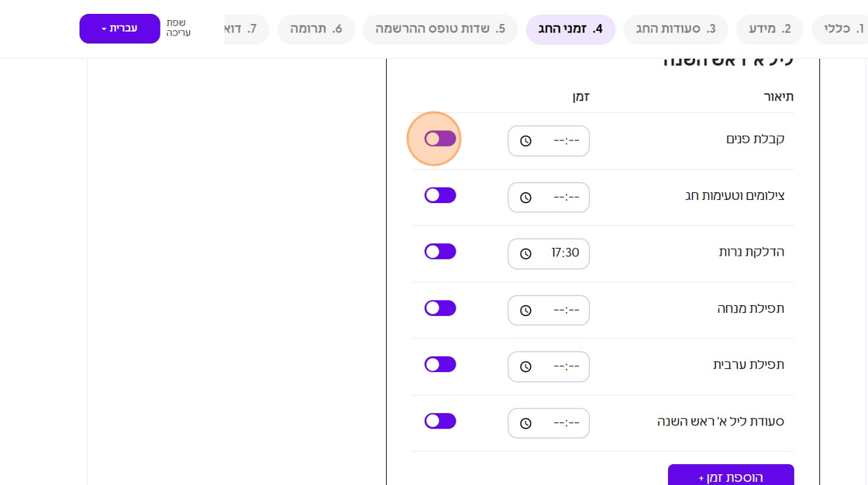Open time picker icon for צילומים וטעימות חג
The height and width of the screenshot is (485, 868).
click(x=525, y=198)
